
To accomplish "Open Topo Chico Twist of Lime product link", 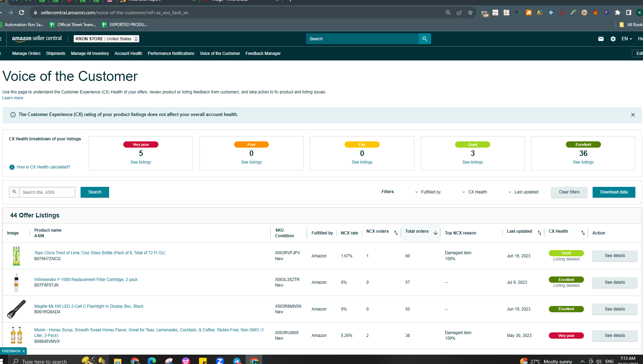I will (100, 253).
